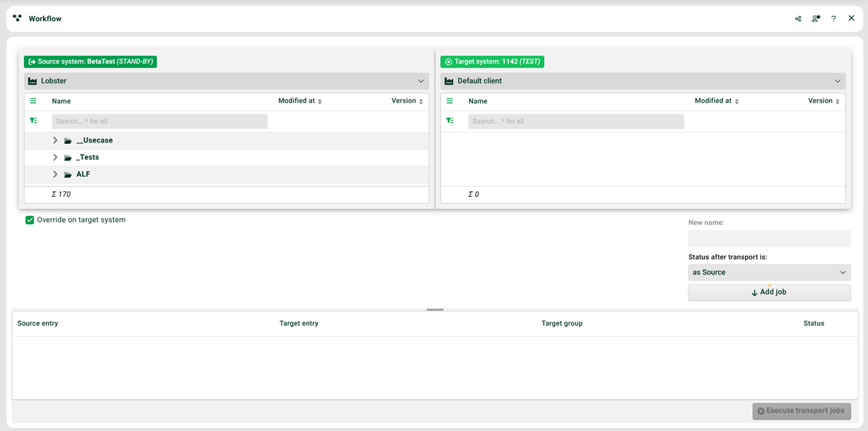This screenshot has height=431, width=868.
Task: Click into the New name field
Action: 769,239
